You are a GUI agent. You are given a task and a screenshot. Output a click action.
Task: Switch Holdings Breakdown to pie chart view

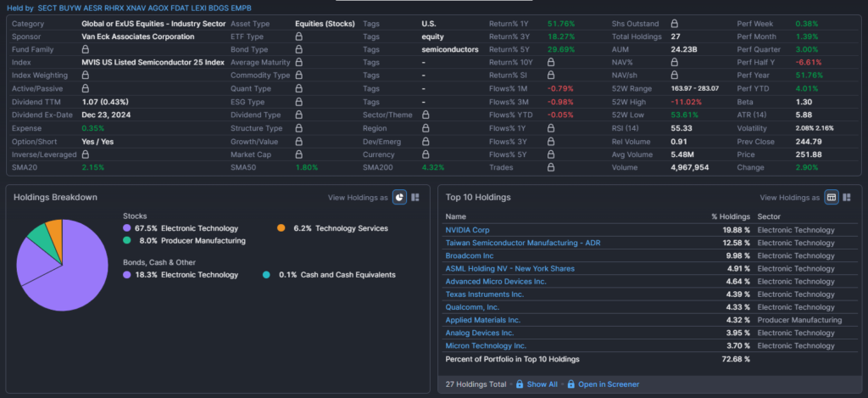pos(399,198)
